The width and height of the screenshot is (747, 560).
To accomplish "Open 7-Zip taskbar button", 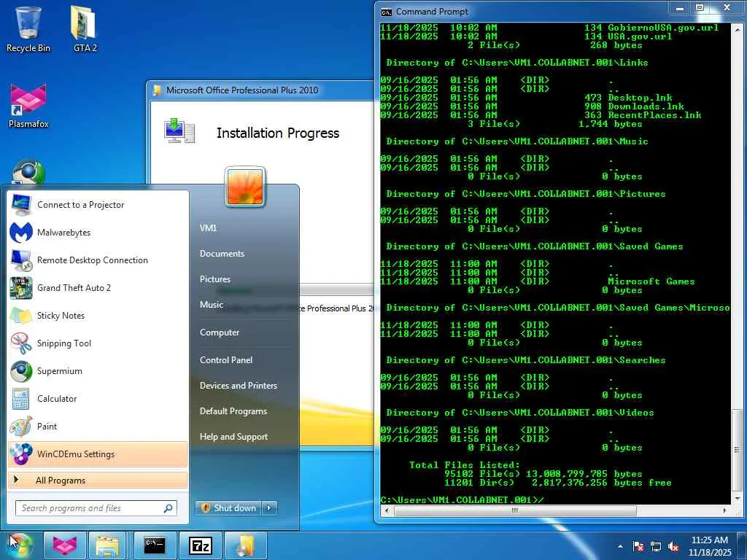I will click(x=201, y=545).
